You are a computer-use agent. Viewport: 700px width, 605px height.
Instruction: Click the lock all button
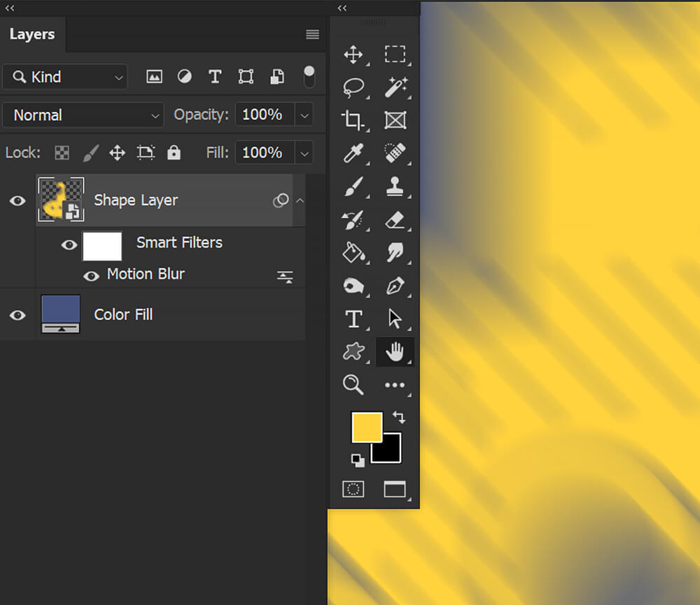[x=174, y=153]
